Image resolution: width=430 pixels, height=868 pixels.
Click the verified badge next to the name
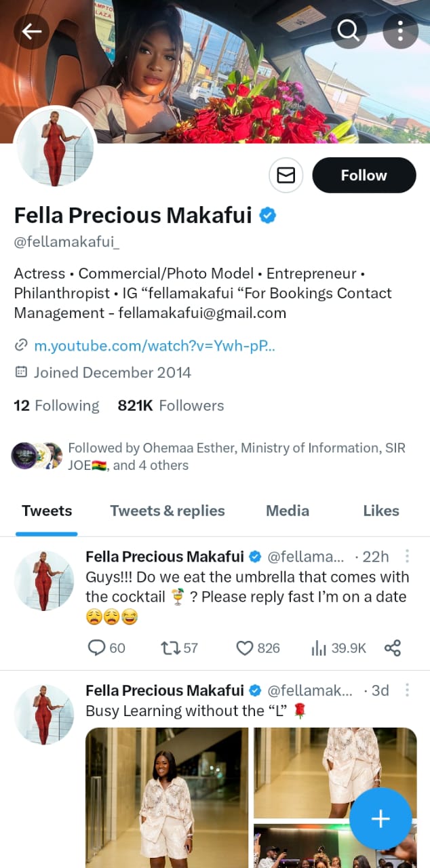tap(267, 215)
